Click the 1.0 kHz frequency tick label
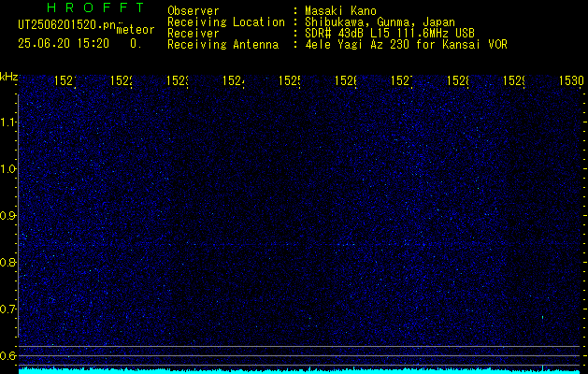 pos(8,169)
